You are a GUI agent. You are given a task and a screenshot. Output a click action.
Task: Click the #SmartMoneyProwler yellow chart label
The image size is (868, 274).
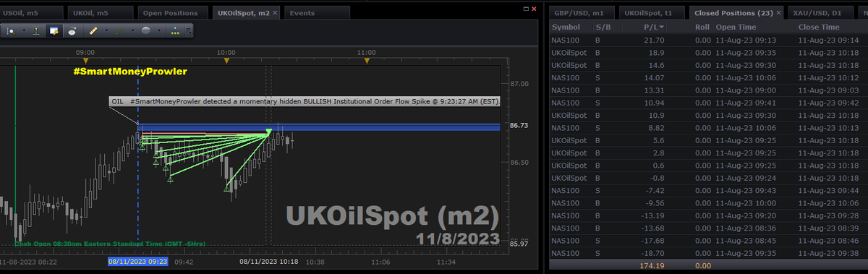(130, 72)
